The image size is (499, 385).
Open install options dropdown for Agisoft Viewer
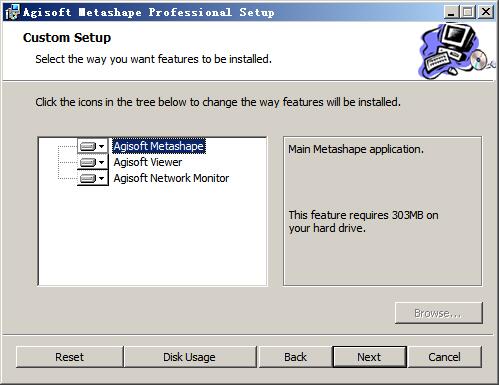[x=93, y=162]
